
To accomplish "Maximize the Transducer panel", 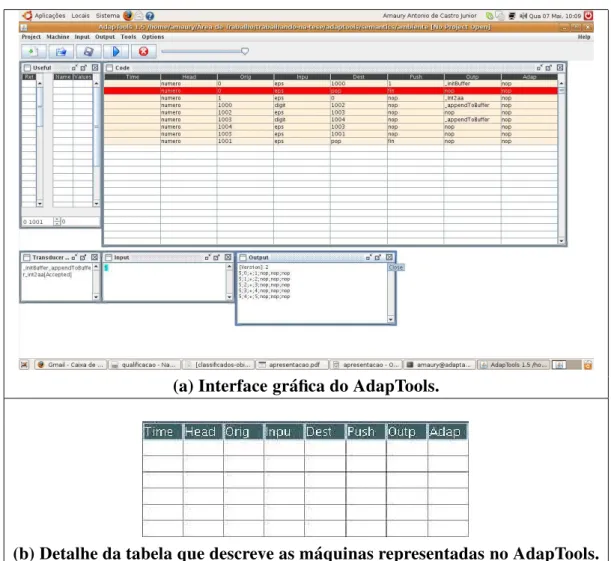I will point(83,258).
